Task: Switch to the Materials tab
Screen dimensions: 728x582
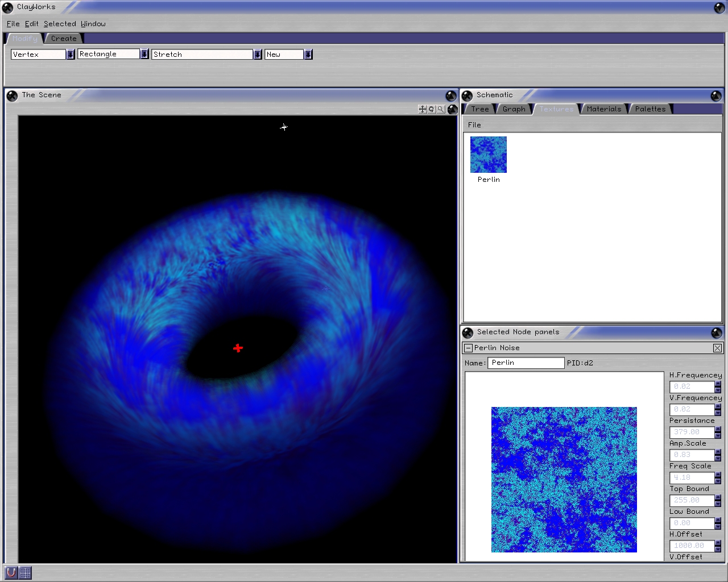Action: point(603,109)
